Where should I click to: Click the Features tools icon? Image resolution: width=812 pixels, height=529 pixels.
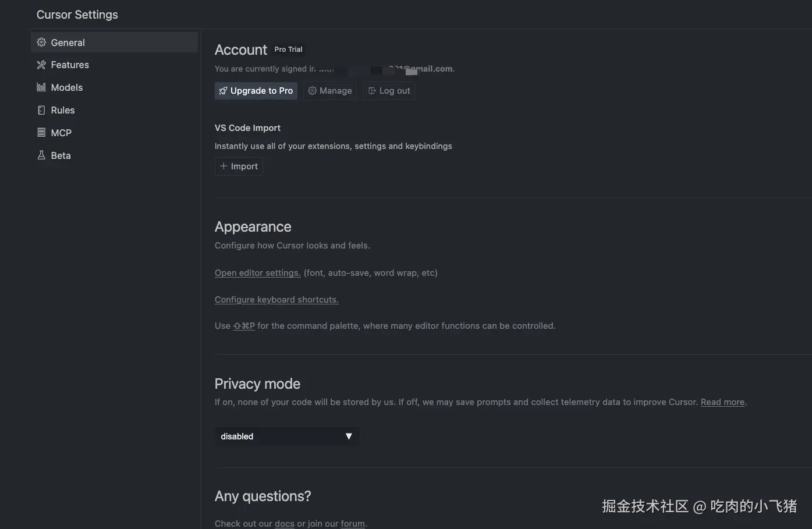(x=41, y=65)
